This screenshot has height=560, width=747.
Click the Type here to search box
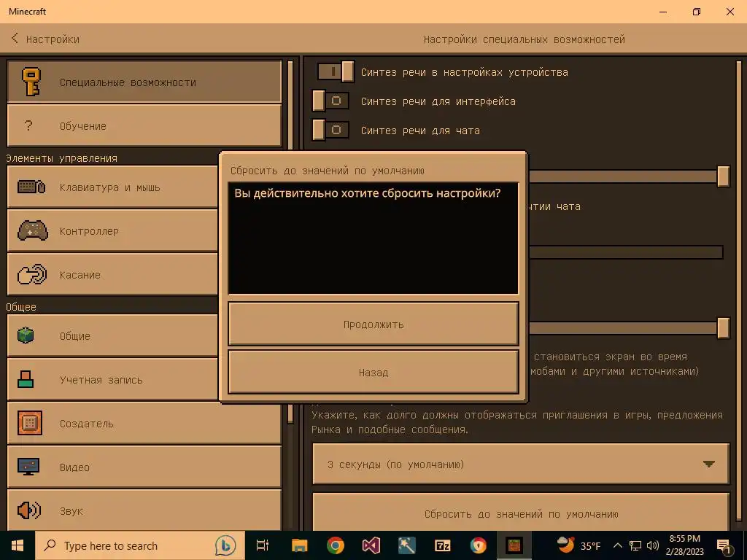click(x=140, y=545)
